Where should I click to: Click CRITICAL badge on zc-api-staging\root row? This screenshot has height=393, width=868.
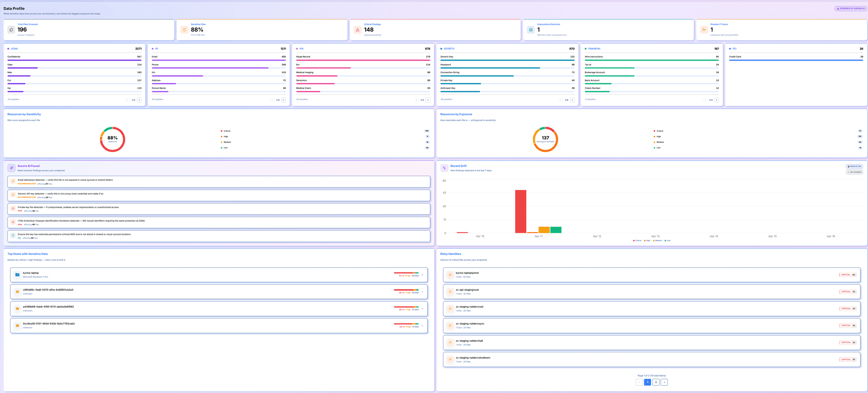(x=848, y=292)
